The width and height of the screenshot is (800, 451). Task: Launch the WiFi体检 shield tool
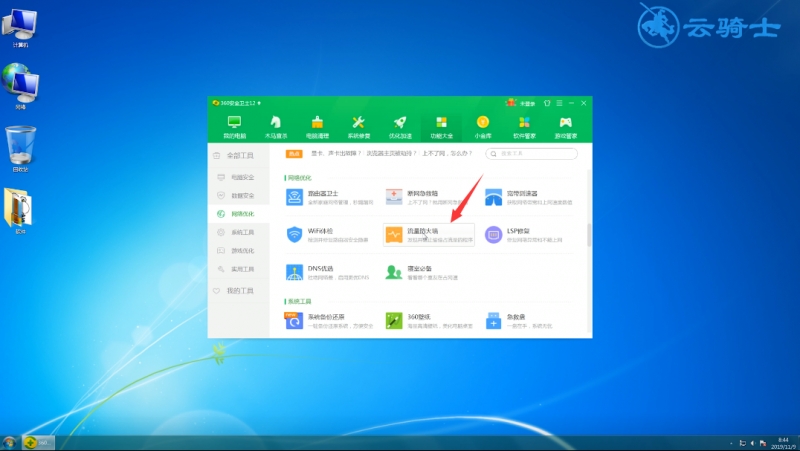tap(329, 235)
